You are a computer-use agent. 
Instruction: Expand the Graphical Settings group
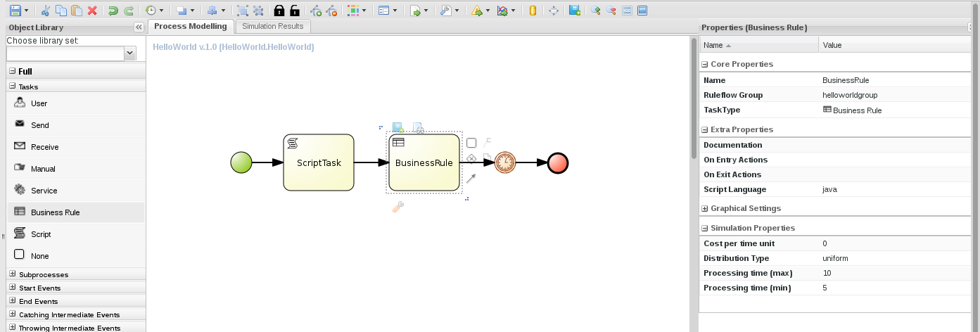(x=705, y=208)
